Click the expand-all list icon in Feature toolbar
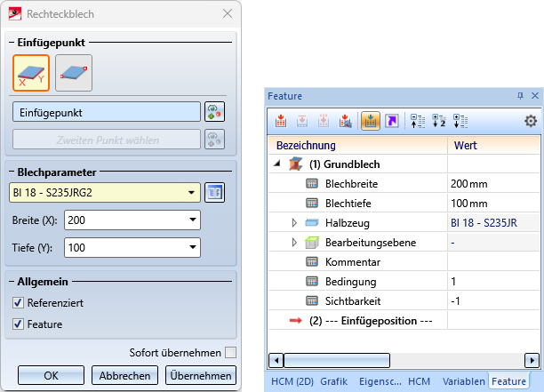Viewport: 544px width, 392px height. (460, 121)
